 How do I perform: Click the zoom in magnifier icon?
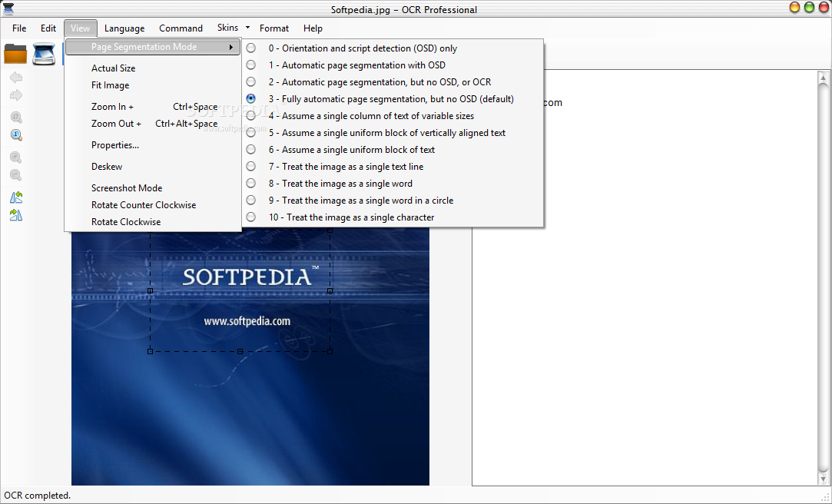point(16,157)
